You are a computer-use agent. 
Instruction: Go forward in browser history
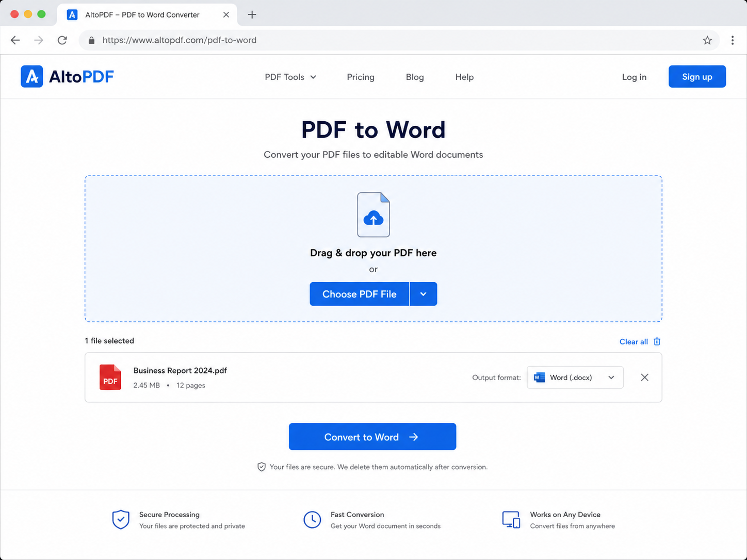tap(39, 40)
